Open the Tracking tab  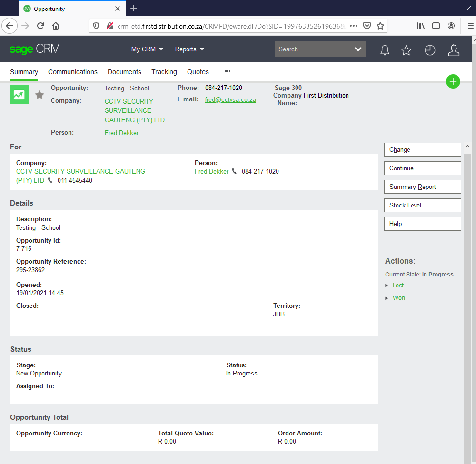click(164, 72)
